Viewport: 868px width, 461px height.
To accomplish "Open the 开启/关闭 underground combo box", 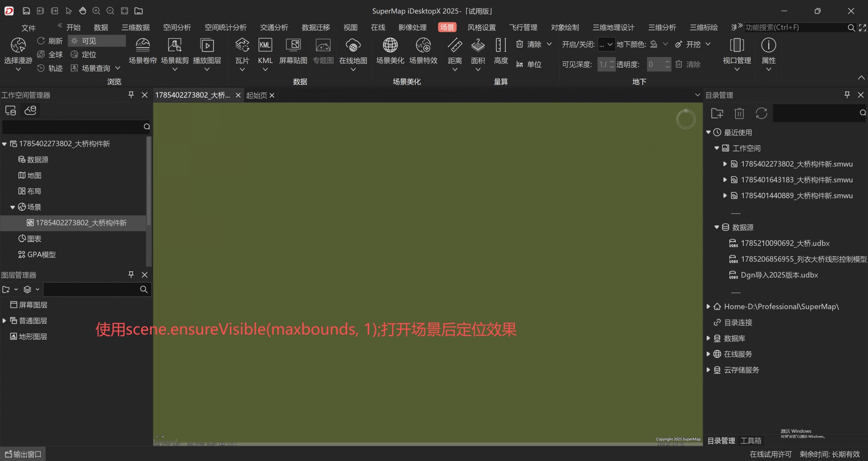I will point(606,44).
